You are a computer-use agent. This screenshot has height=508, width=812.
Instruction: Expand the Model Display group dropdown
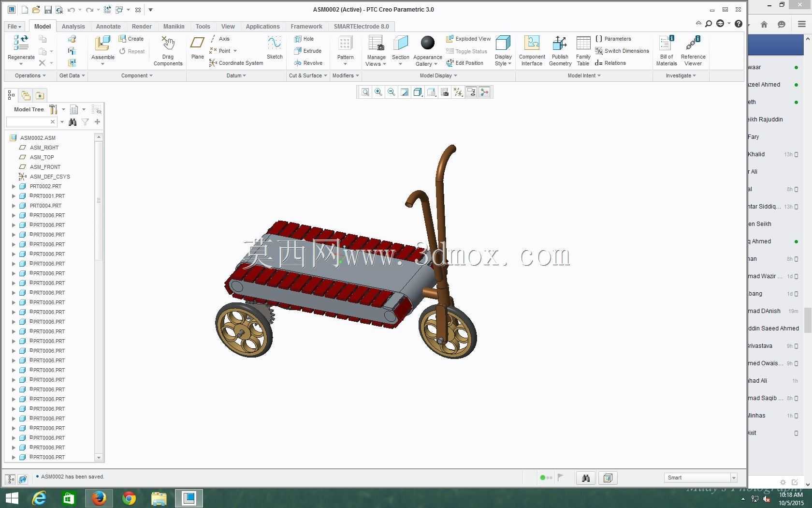pos(438,75)
